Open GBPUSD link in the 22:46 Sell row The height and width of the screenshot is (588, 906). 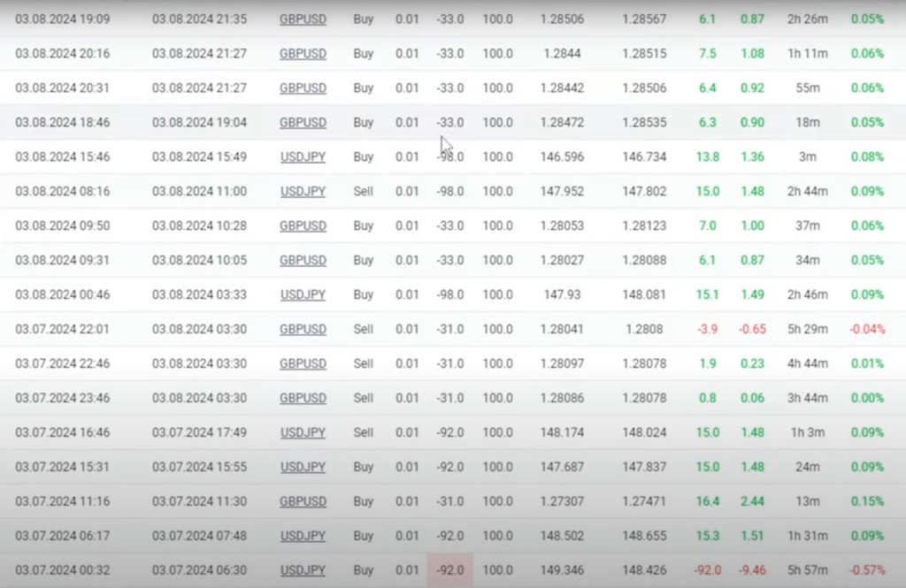point(303,363)
